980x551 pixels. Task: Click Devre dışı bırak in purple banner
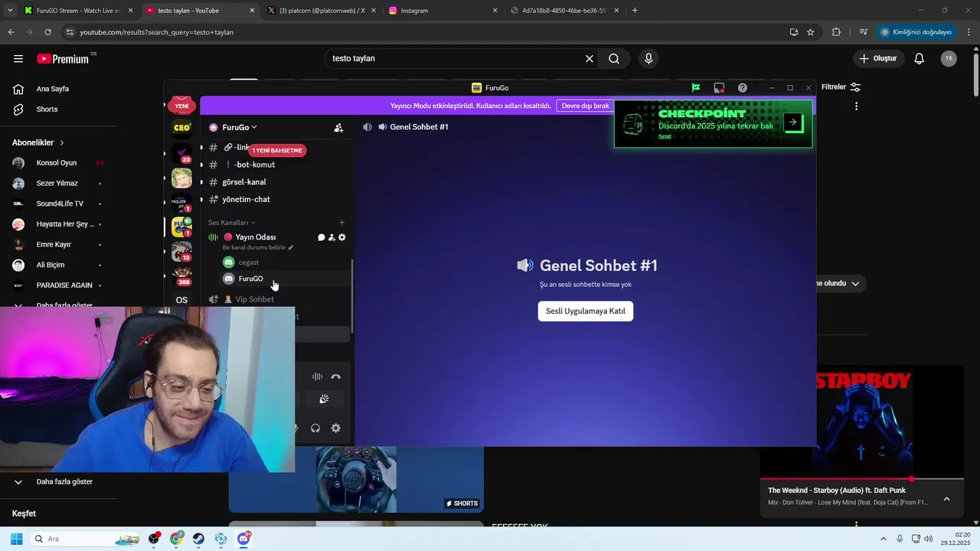pos(586,106)
